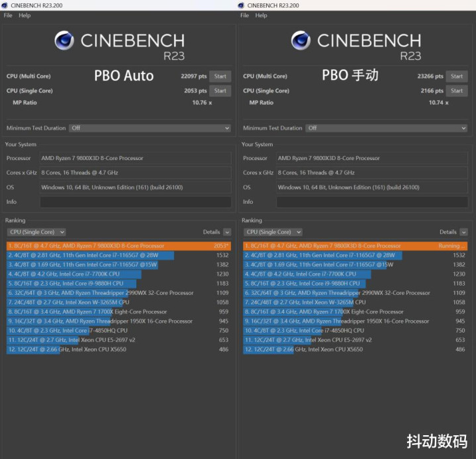Open ranking type dropdown in right window
The image size is (476, 459).
pos(273,232)
